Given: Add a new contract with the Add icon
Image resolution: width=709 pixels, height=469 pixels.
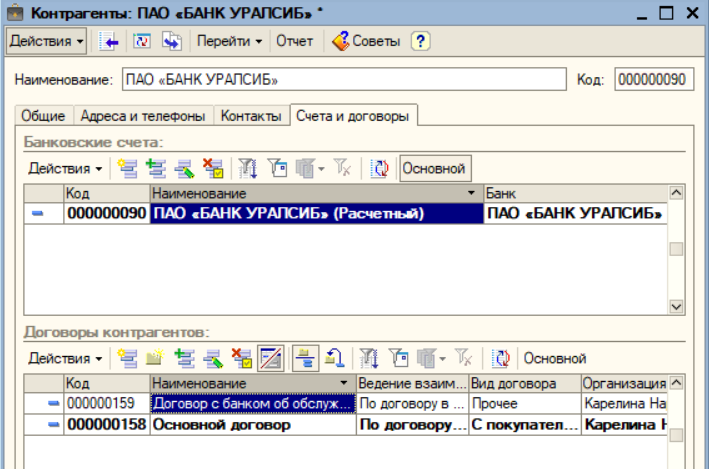Looking at the screenshot, I should [x=127, y=358].
